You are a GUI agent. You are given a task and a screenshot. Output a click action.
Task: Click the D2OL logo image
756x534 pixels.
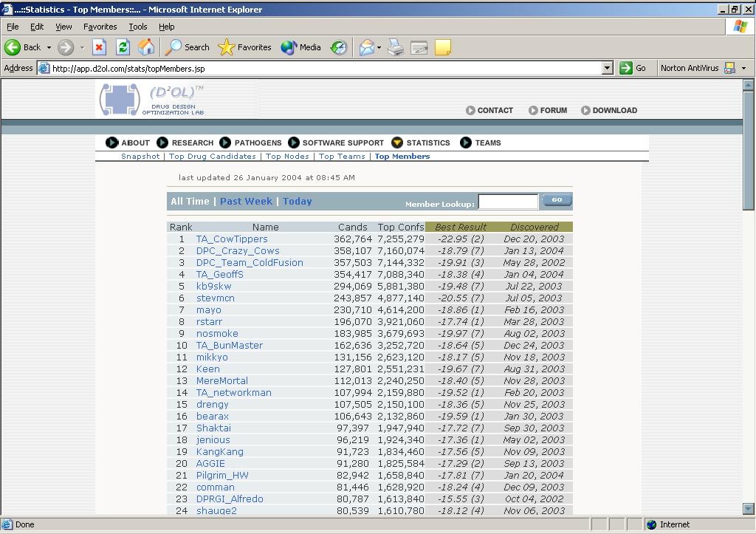point(152,100)
